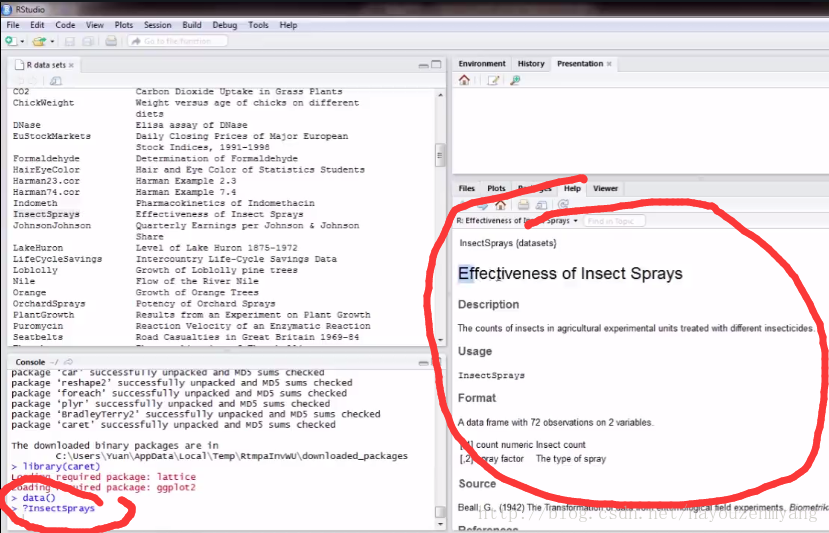
Task: Click the New File icon
Action: click(11, 41)
